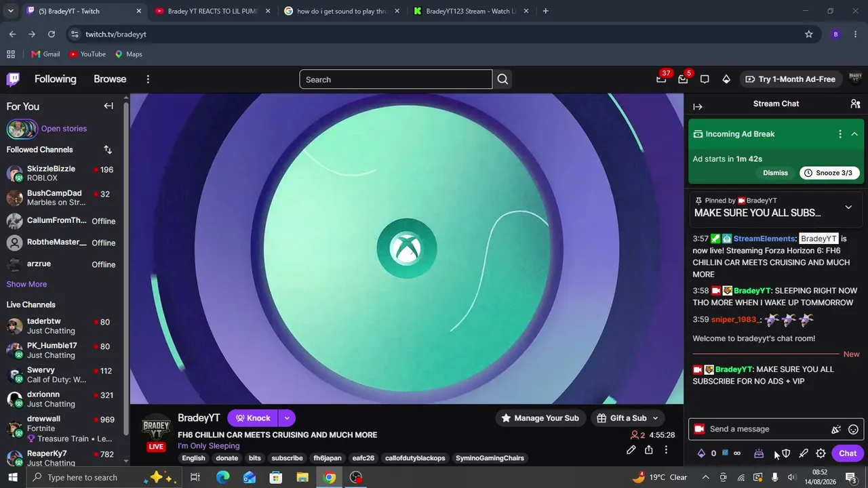Collapse the For You sidebar

(108, 106)
